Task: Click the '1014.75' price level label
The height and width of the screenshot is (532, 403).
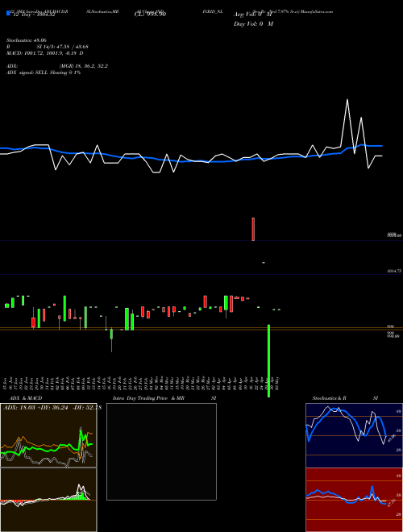Action: [x=394, y=271]
